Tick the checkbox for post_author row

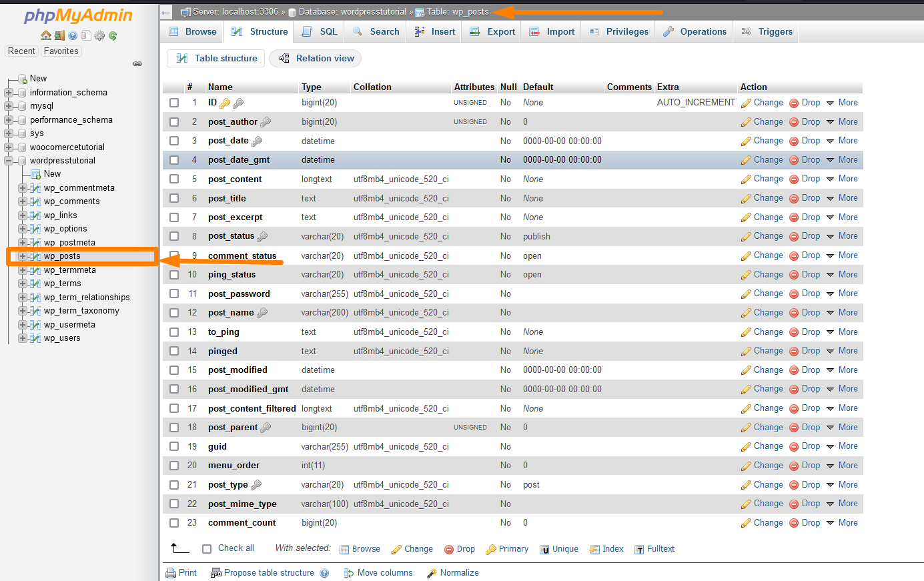(174, 122)
